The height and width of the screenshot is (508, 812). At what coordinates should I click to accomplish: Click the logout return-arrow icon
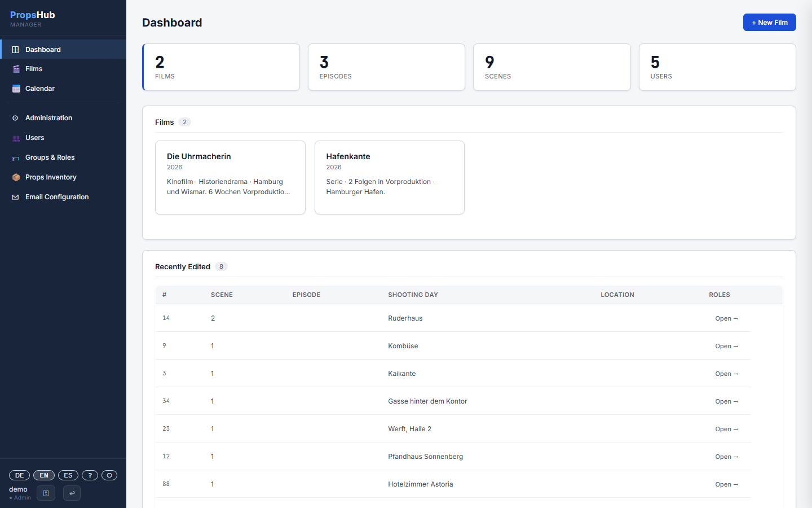click(x=72, y=493)
